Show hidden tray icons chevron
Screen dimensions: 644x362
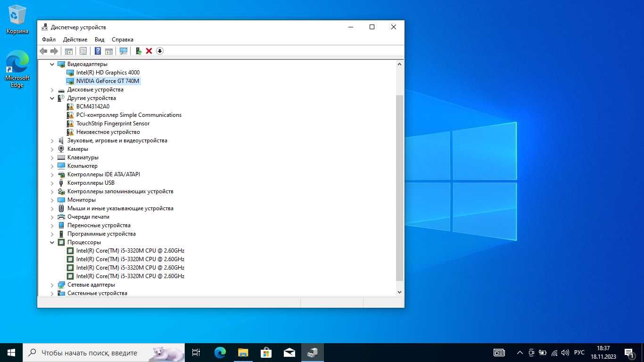(520, 353)
